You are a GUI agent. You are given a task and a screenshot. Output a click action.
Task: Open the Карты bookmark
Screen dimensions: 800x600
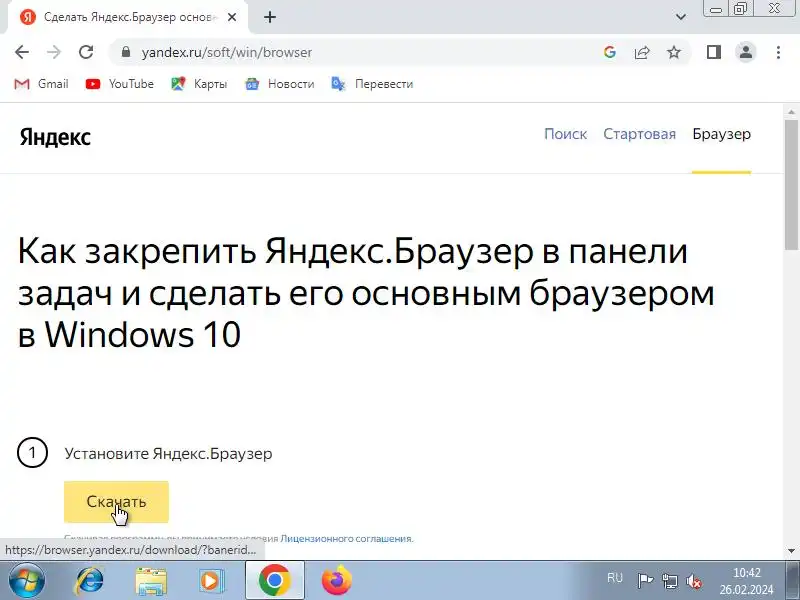(199, 84)
